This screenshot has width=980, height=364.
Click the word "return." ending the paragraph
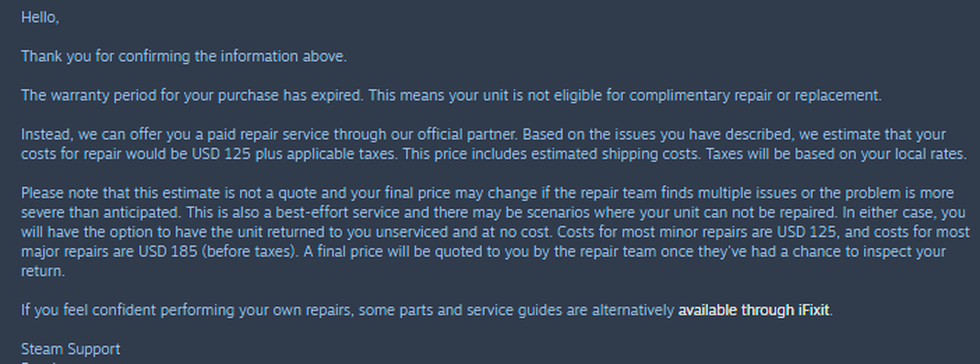point(43,271)
